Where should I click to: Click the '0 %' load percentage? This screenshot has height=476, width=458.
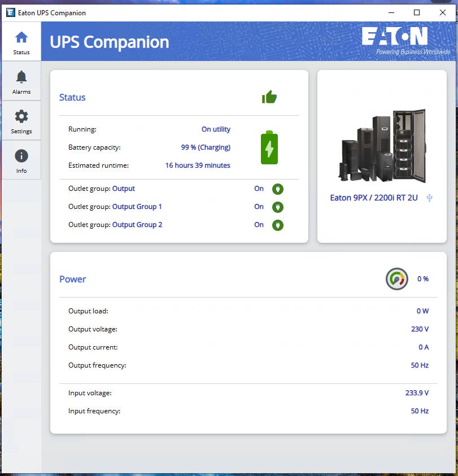click(423, 279)
